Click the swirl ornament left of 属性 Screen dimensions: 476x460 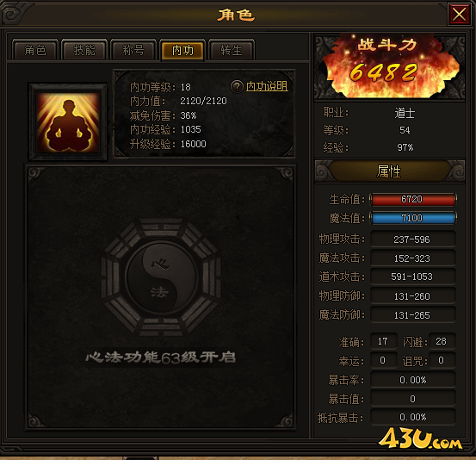click(324, 171)
